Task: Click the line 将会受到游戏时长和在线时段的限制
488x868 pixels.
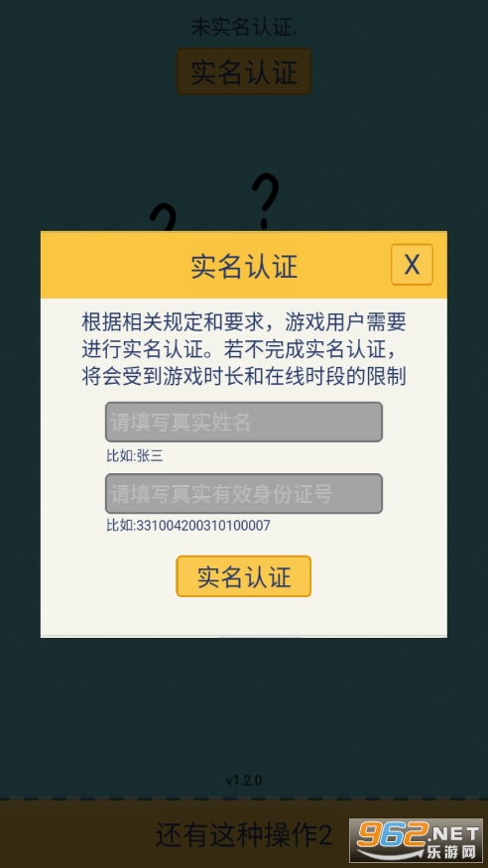Action: [244, 376]
